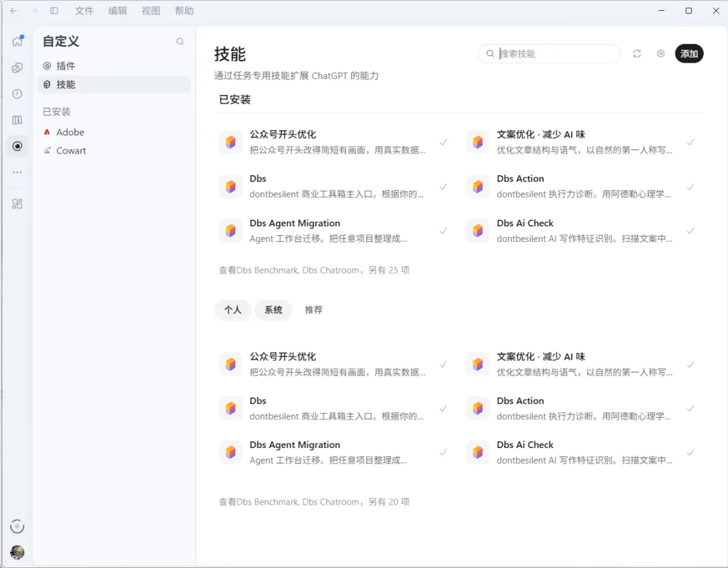Toggle checkmark for installed Dbs Action
Viewport: 728px width, 568px height.
691,187
